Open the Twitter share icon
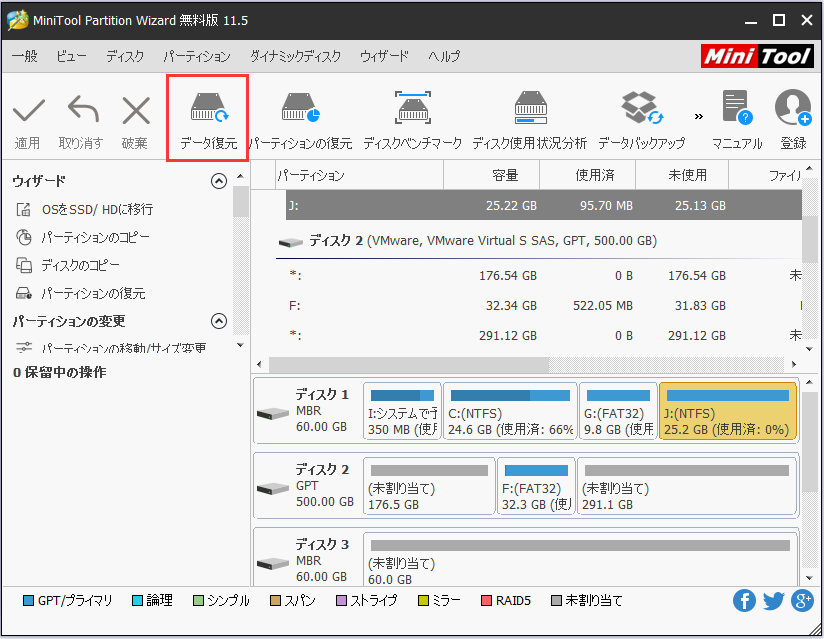 (x=774, y=601)
